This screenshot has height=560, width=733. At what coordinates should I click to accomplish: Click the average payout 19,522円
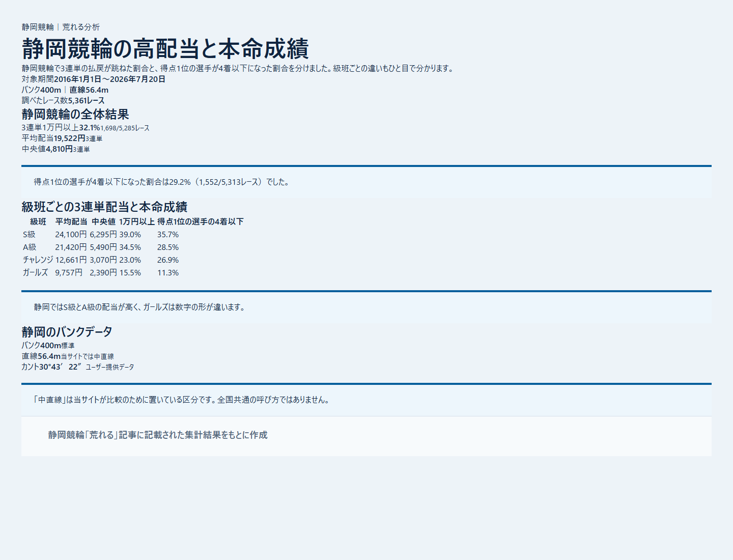[x=70, y=138]
